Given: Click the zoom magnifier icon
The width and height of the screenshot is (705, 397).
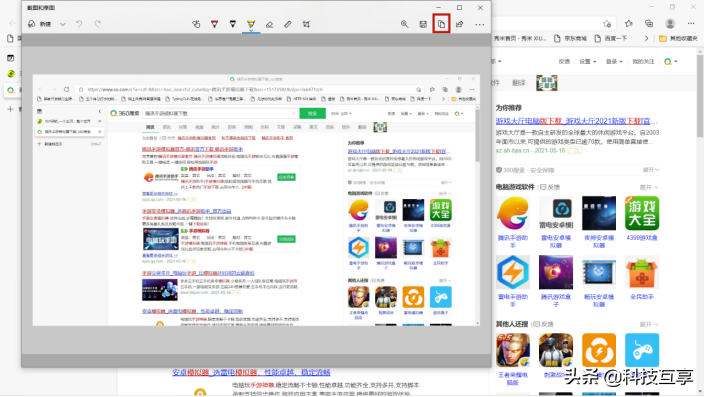Looking at the screenshot, I should tap(405, 24).
